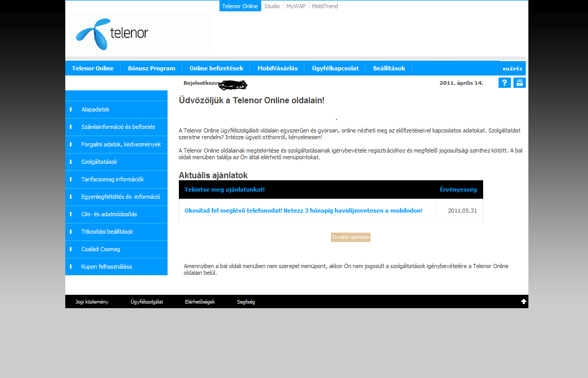Open Telenor Online in blue navigation bar

point(93,68)
